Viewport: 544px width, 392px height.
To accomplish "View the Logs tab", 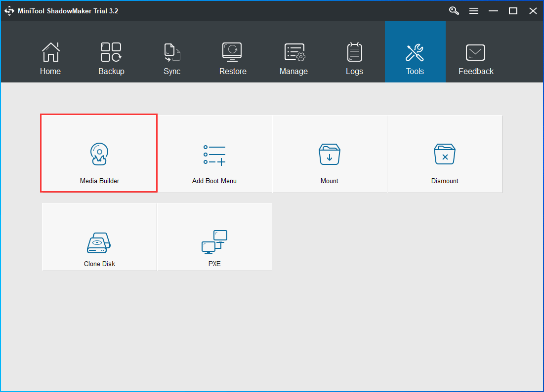I will coord(354,58).
